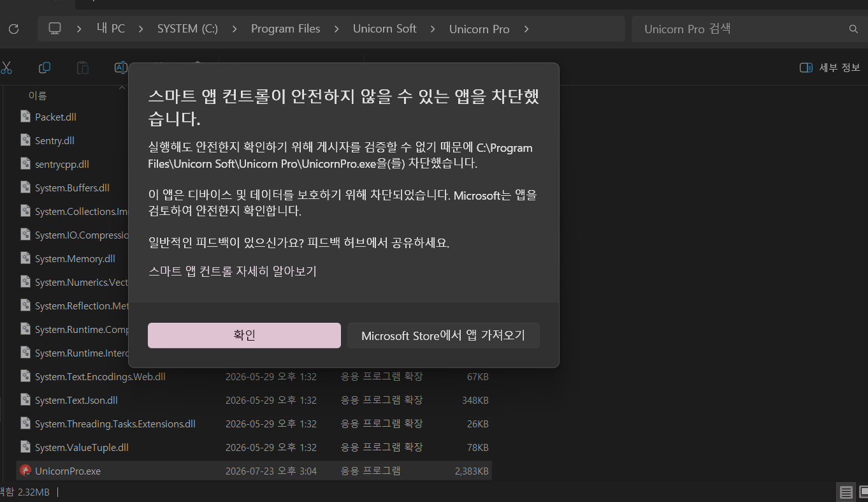Screen dimensions: 868x502
Task: Toggle the 세부 정보 details pane
Action: click(x=830, y=68)
